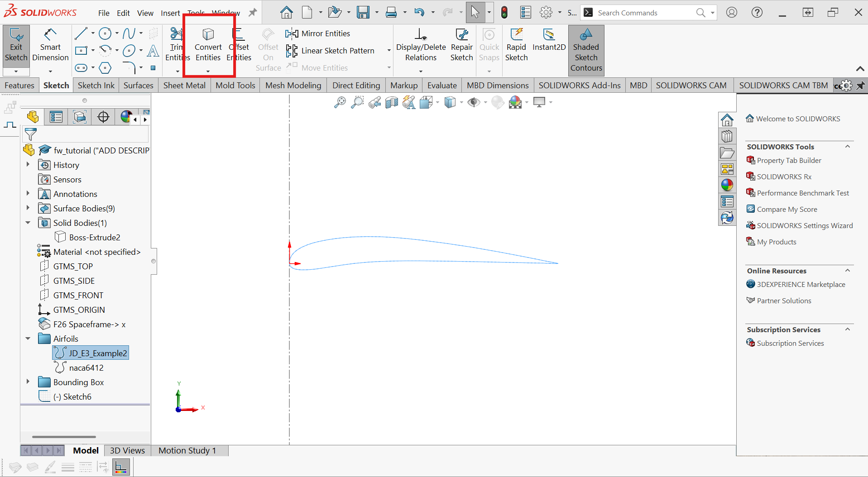Expand the Surface Bodies(9) folder
The image size is (868, 477).
click(28, 208)
